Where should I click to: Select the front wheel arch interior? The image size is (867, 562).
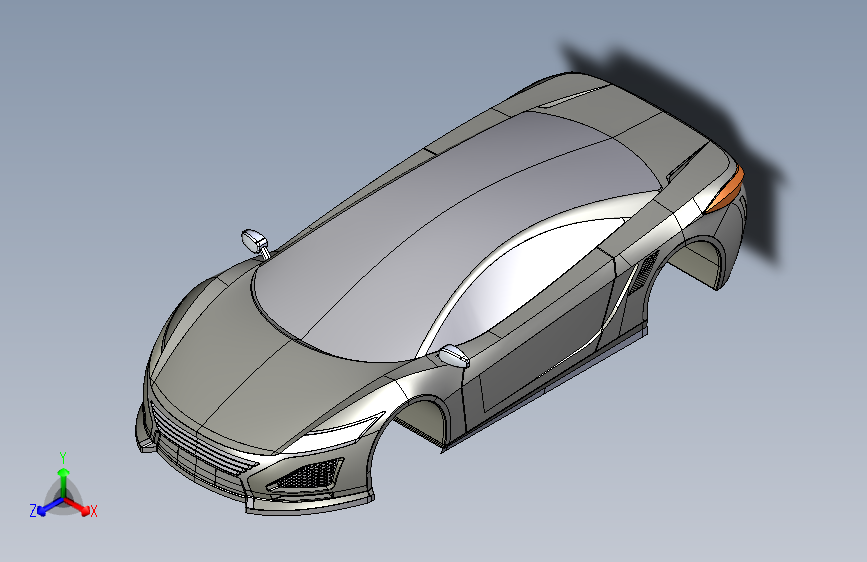click(425, 420)
